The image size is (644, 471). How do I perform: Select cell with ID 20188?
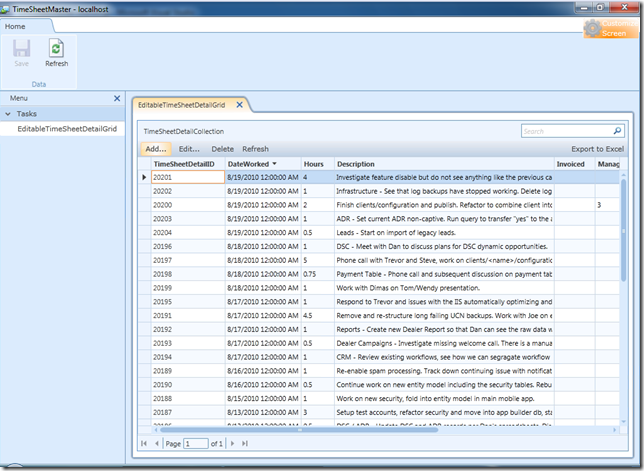188,399
